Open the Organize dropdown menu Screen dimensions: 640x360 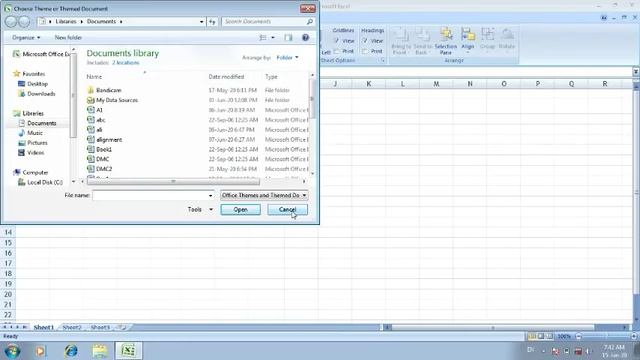tap(26, 38)
